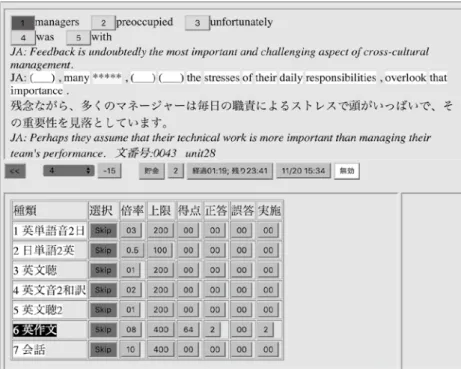Click the 得点 column header

point(189,210)
